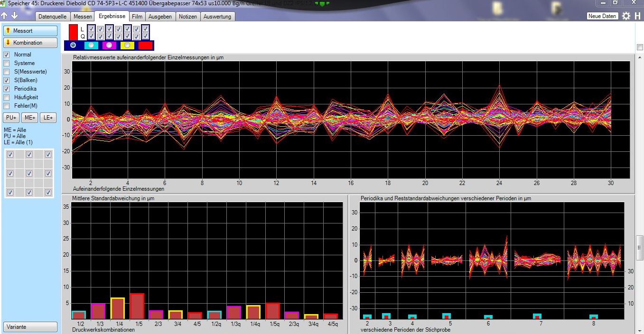Click the Neue Daten button
Viewport: 644px width, 334px height.
602,16
